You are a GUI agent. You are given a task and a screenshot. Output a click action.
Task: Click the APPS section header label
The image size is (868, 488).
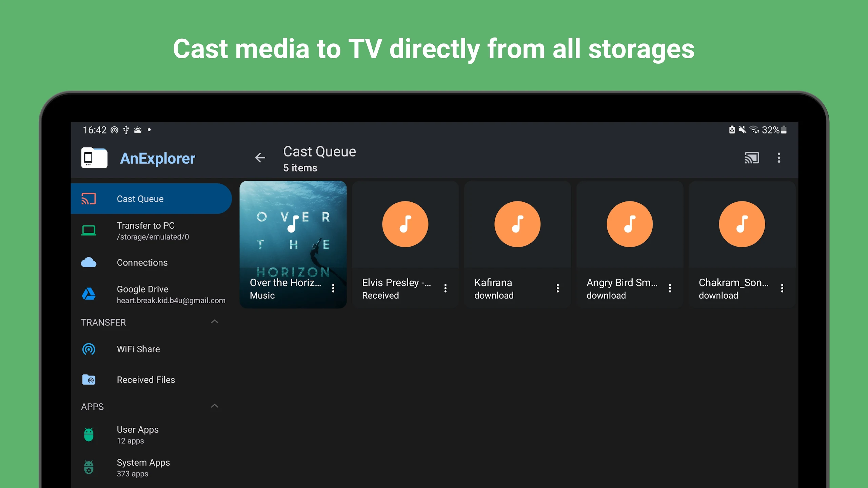coord(92,407)
